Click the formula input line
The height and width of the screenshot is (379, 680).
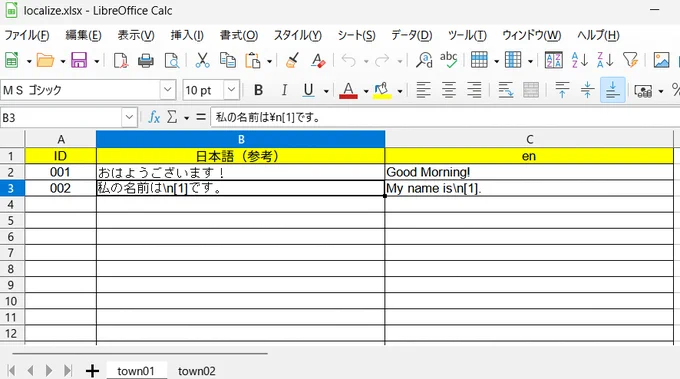[x=445, y=117]
